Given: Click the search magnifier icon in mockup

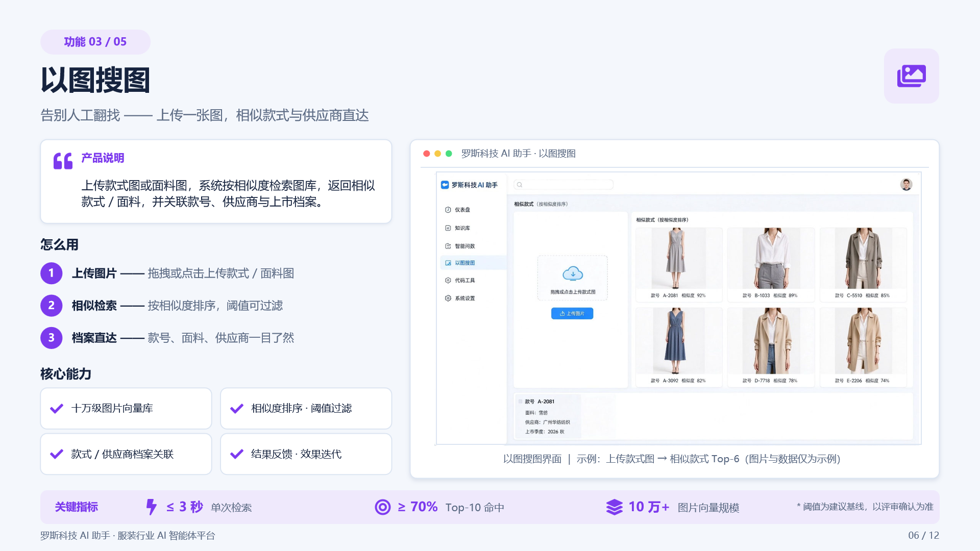Looking at the screenshot, I should (520, 185).
